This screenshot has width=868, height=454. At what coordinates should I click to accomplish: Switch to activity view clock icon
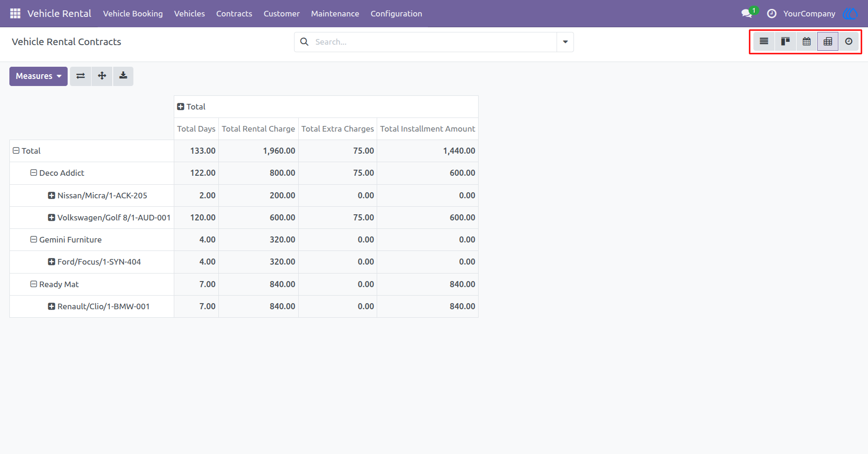849,41
